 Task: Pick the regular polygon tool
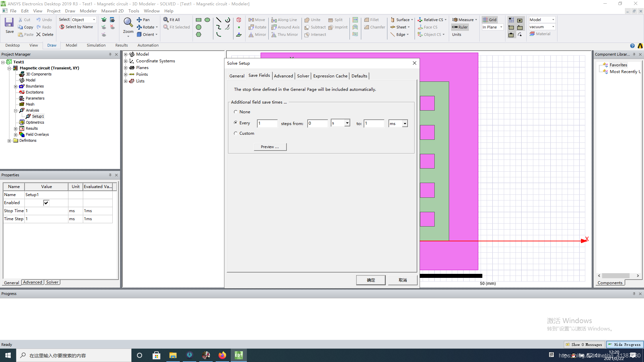point(199,35)
